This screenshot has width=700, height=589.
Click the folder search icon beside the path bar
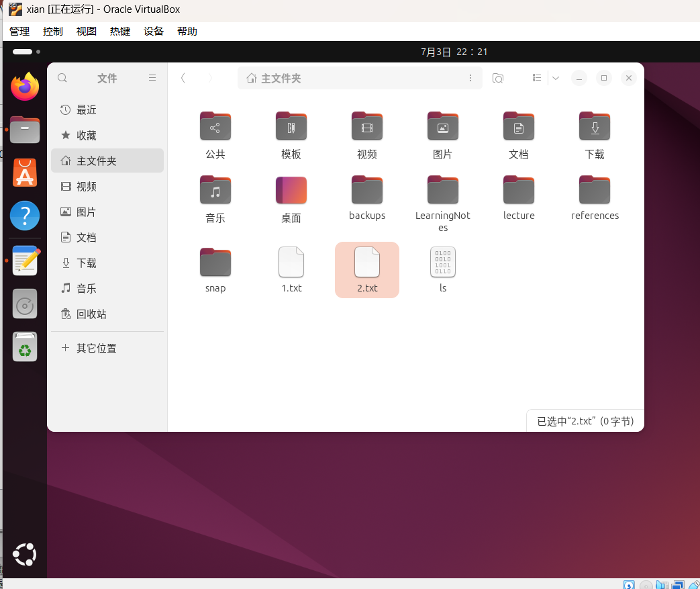(498, 78)
